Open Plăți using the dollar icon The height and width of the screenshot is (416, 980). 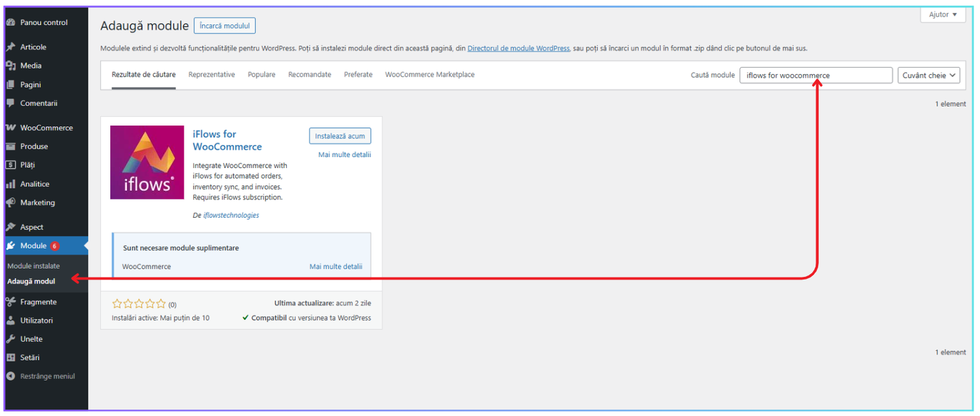(10, 165)
